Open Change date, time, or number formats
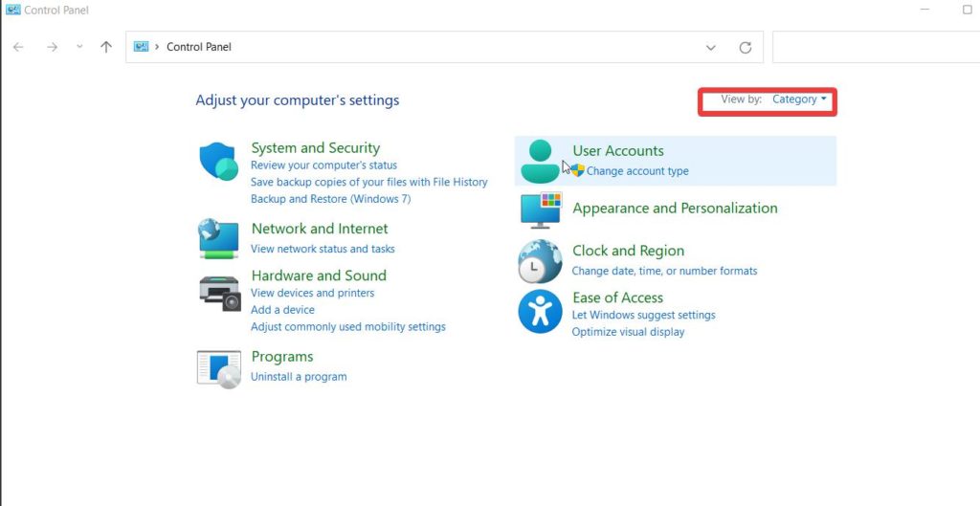 tap(664, 271)
